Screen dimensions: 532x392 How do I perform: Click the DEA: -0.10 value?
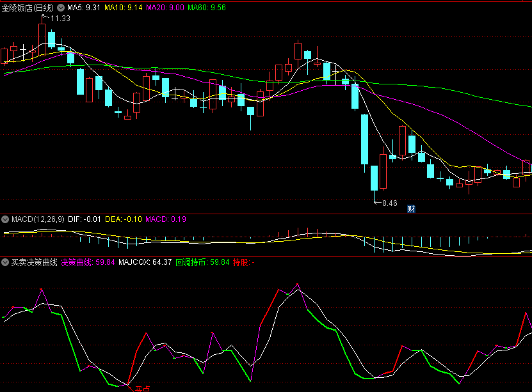tap(124, 219)
